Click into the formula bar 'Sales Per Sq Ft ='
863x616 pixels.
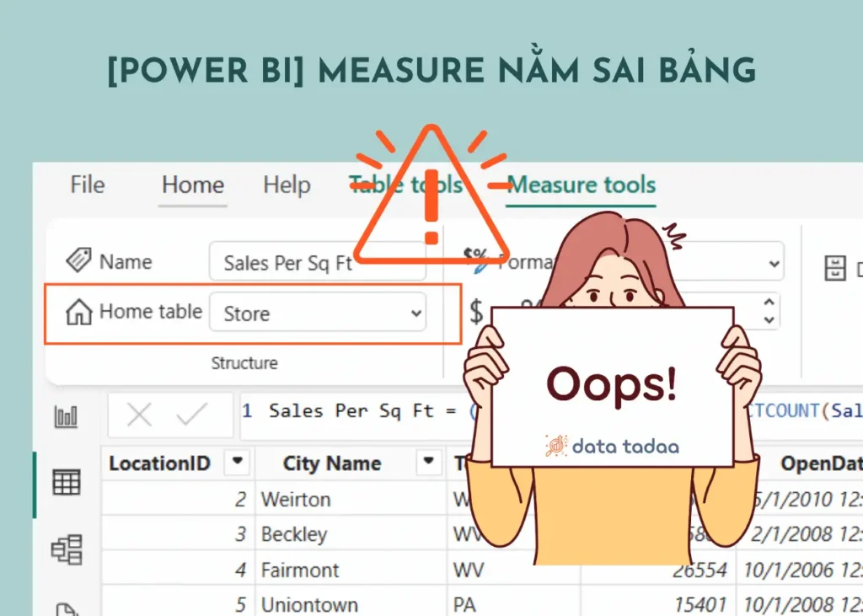coord(363,411)
